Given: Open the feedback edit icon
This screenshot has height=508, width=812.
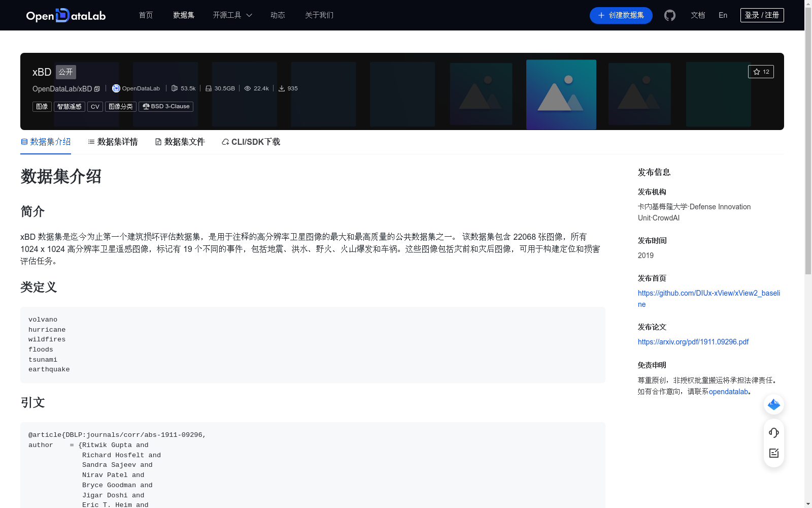Looking at the screenshot, I should tap(774, 453).
